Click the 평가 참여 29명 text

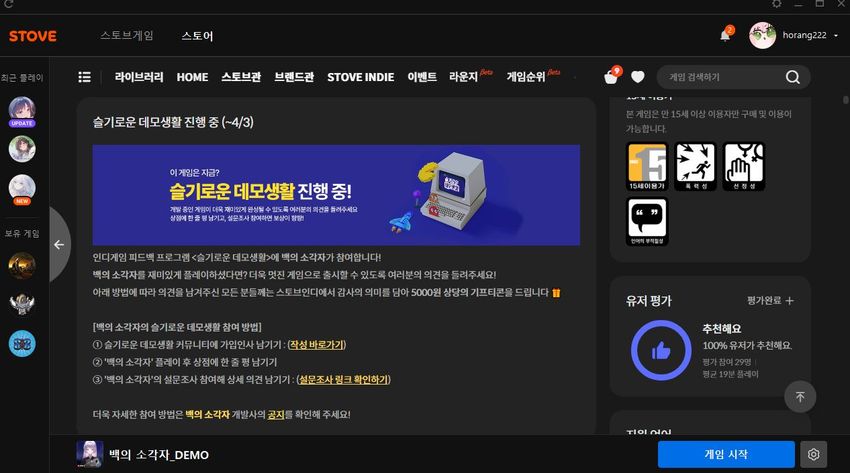click(x=727, y=362)
